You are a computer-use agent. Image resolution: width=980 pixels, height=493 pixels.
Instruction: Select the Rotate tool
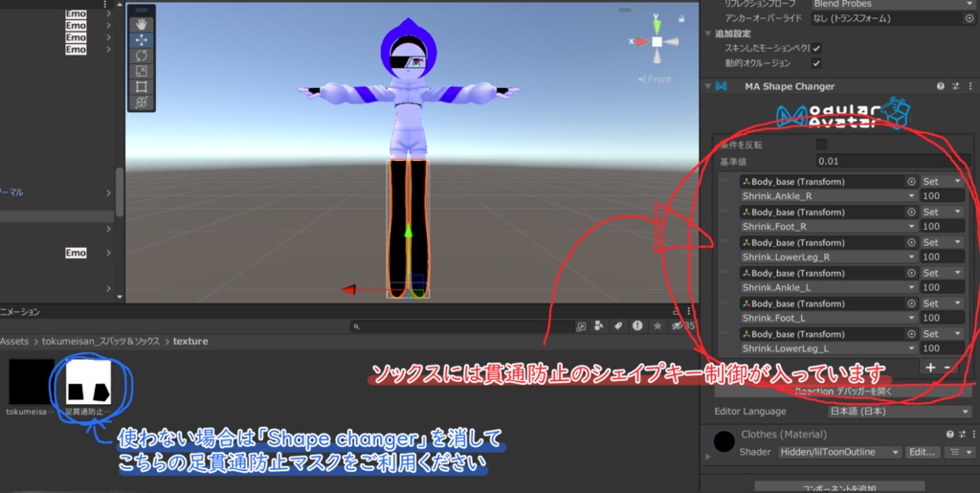coord(142,56)
